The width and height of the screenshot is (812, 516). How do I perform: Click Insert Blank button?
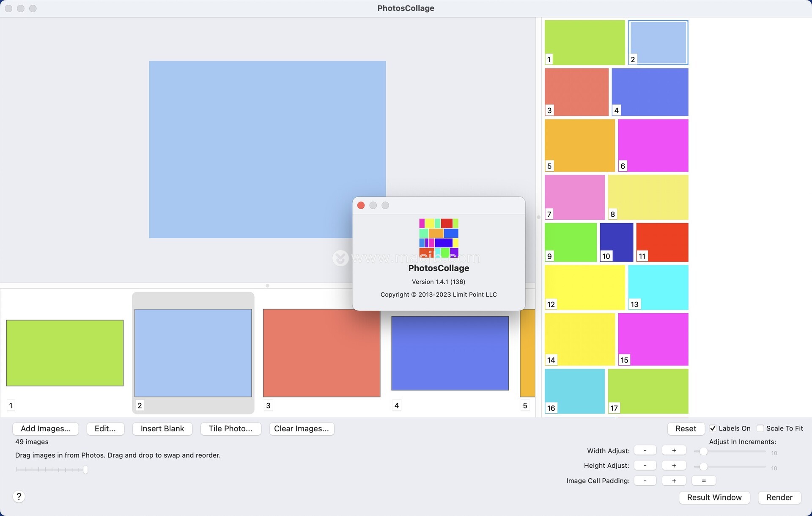click(x=162, y=428)
